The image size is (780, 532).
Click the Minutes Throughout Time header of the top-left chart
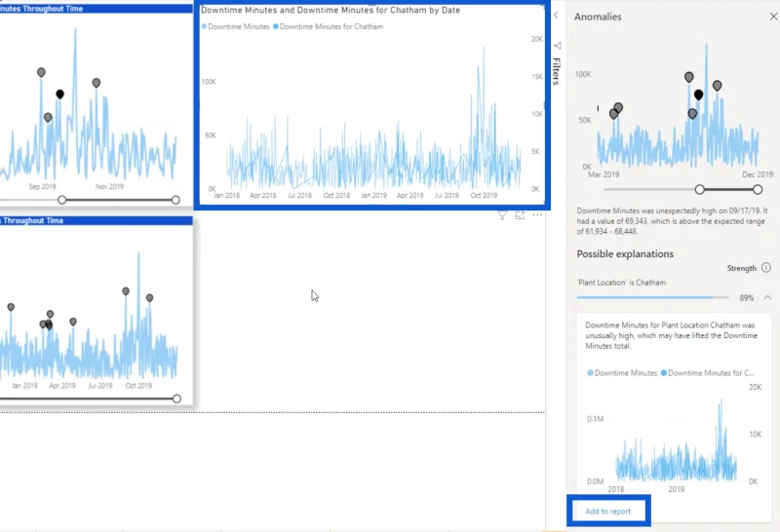pos(96,9)
